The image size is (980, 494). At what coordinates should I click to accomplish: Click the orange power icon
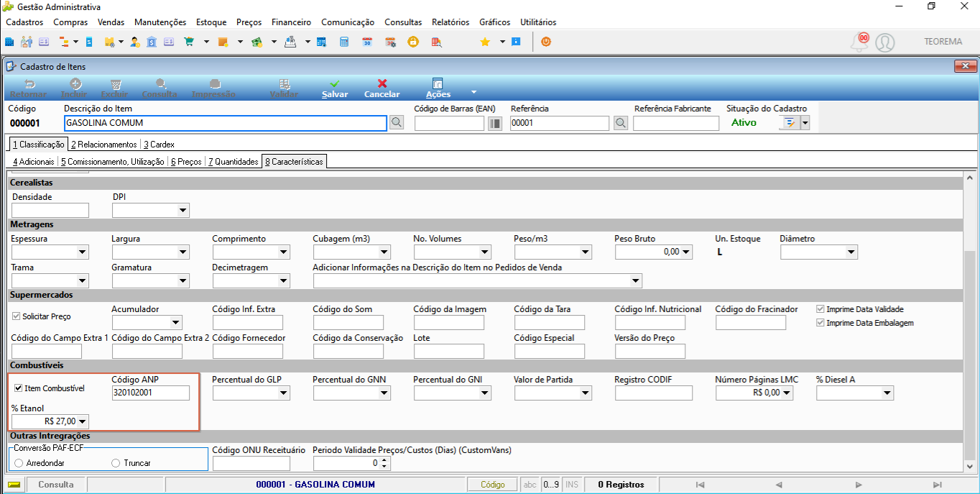[x=546, y=42]
